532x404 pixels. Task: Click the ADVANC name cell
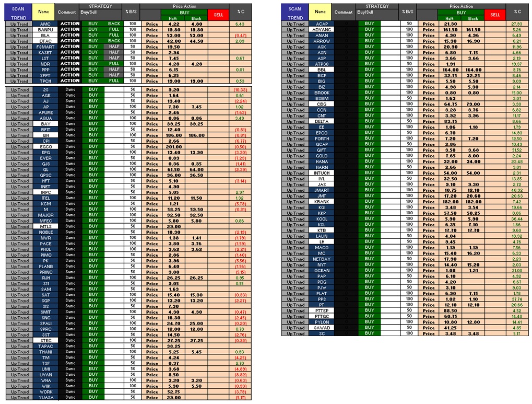(x=322, y=30)
